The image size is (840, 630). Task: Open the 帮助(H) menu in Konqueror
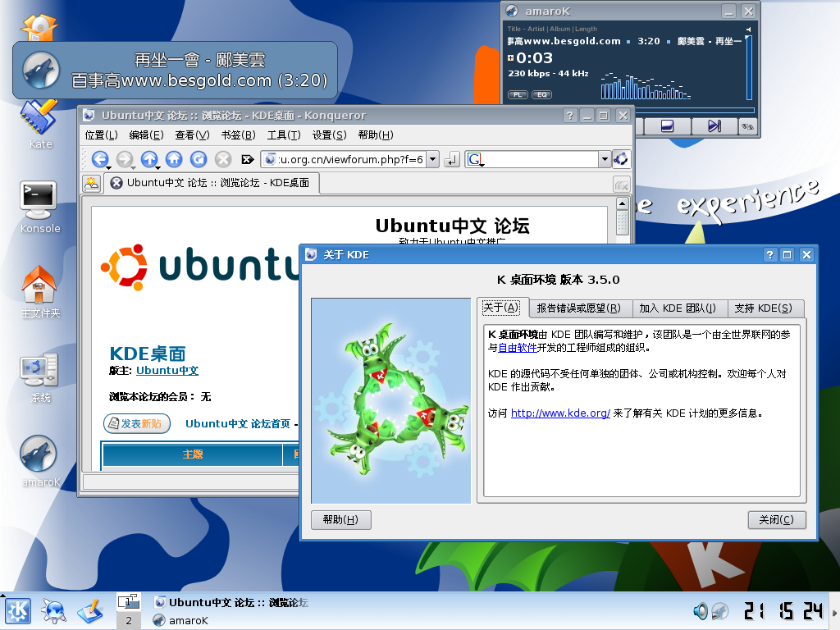[x=376, y=135]
